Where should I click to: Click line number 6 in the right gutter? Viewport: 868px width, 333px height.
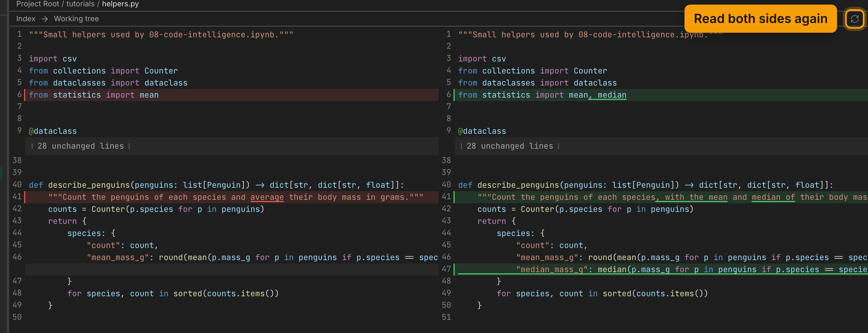pyautogui.click(x=449, y=94)
